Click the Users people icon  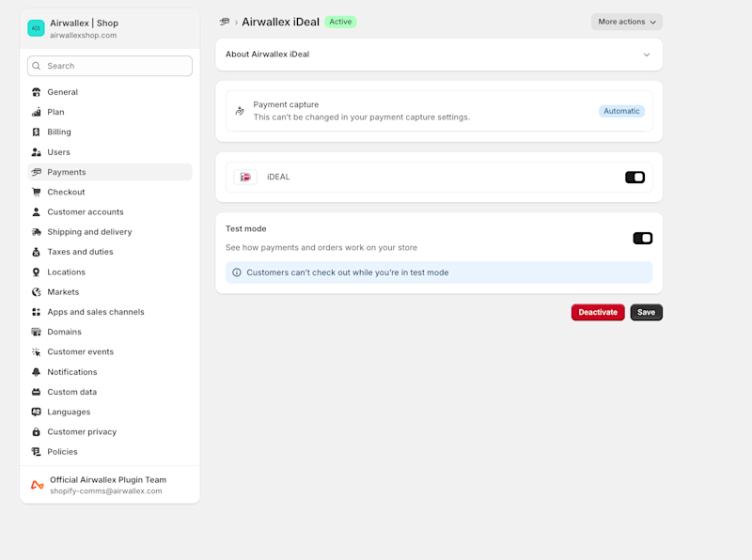36,152
